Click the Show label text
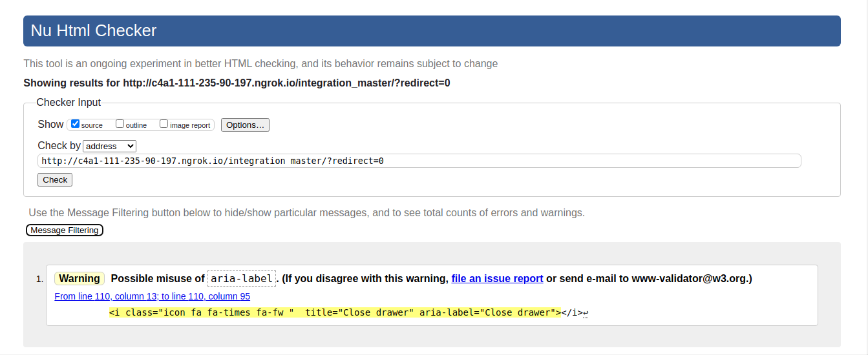 coord(50,125)
